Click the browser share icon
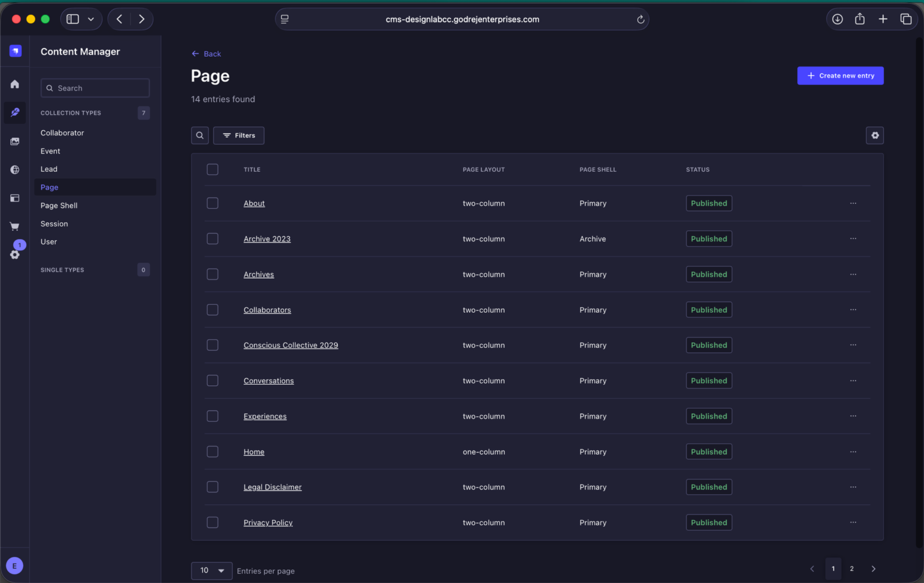Screen dimensions: 924x583 pyautogui.click(x=860, y=19)
